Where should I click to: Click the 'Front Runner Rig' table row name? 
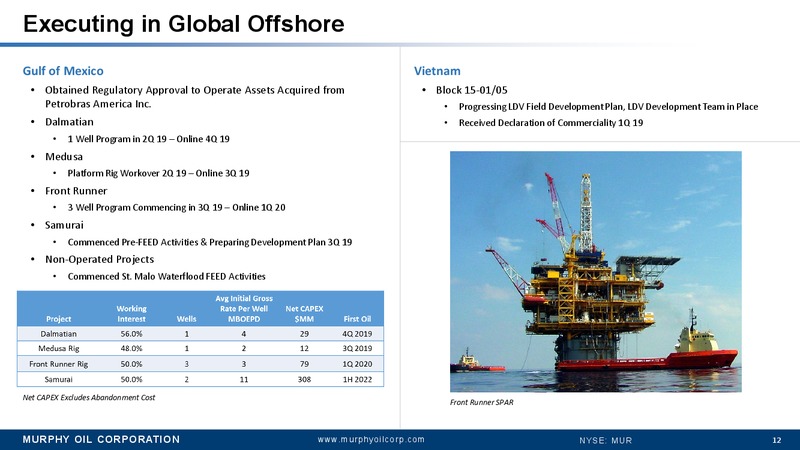coord(59,364)
